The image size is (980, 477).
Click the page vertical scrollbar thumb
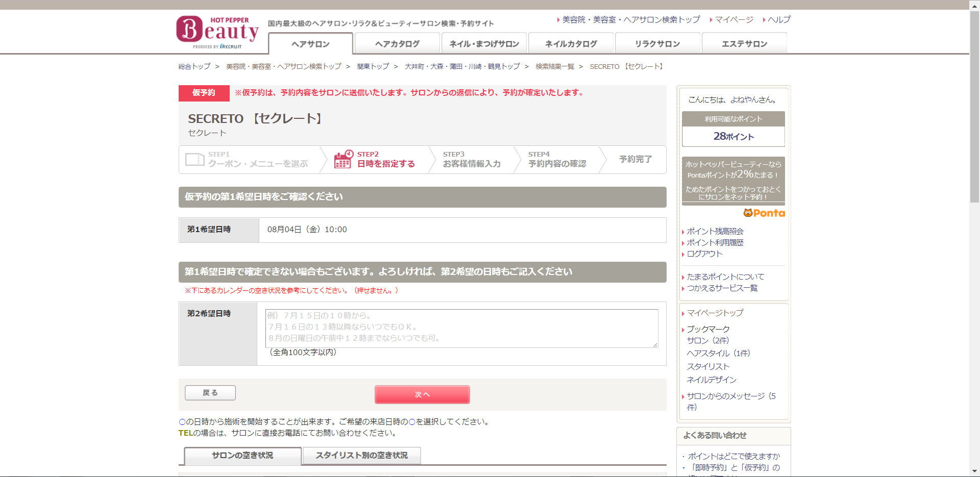click(x=974, y=107)
